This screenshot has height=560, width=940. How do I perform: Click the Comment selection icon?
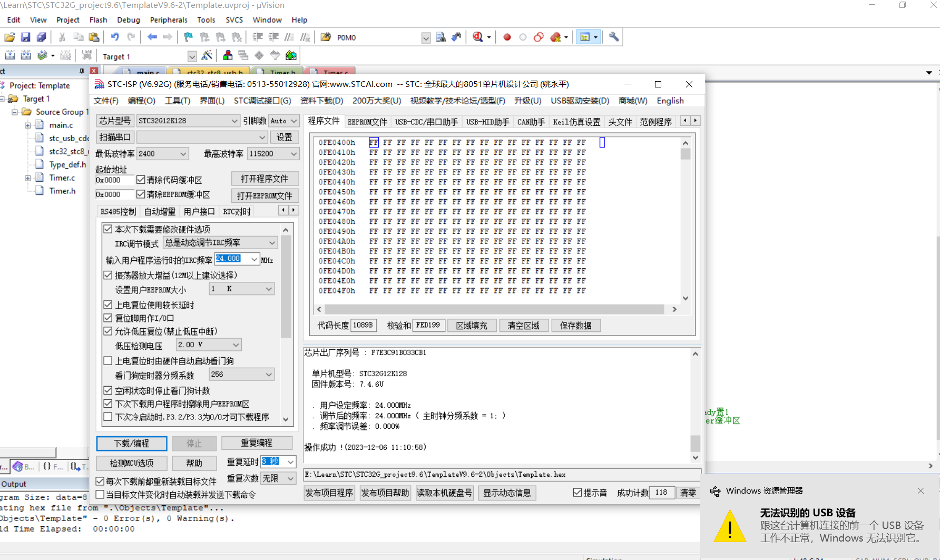click(x=289, y=37)
